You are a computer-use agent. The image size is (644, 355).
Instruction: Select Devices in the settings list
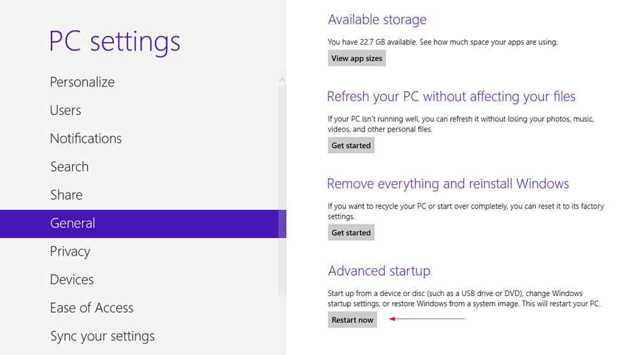(x=72, y=280)
